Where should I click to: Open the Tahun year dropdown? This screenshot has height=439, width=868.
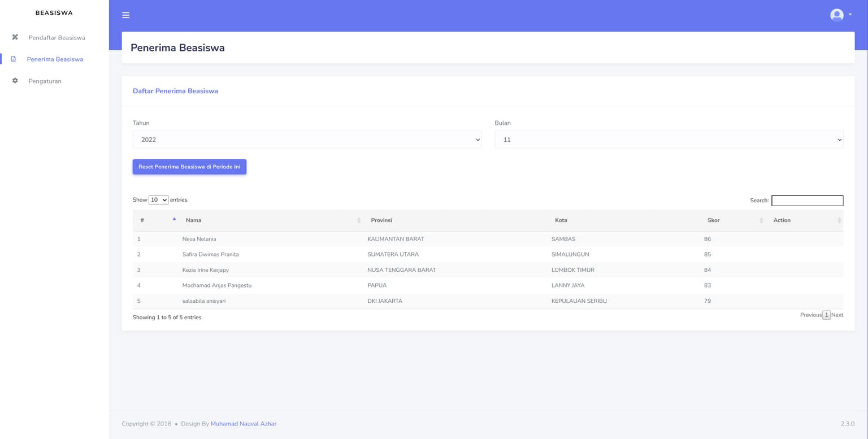tap(307, 140)
